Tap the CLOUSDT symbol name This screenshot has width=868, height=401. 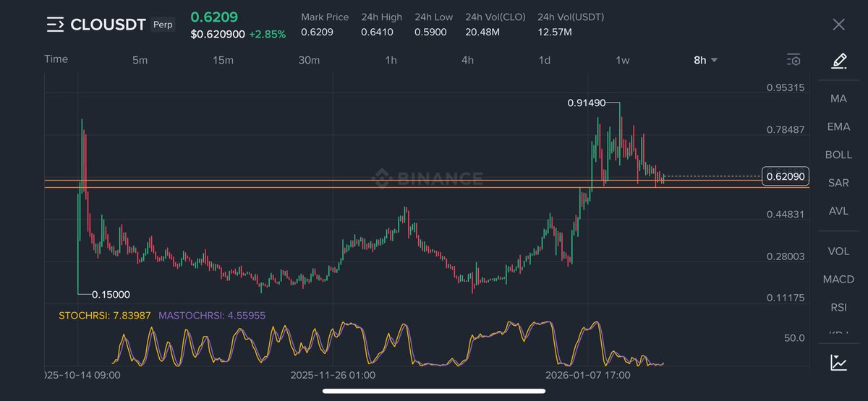109,25
